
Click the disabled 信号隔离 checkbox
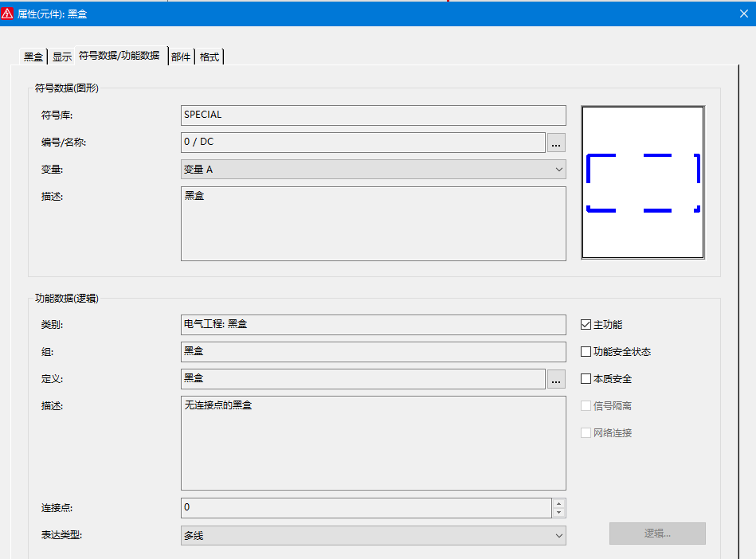(586, 406)
